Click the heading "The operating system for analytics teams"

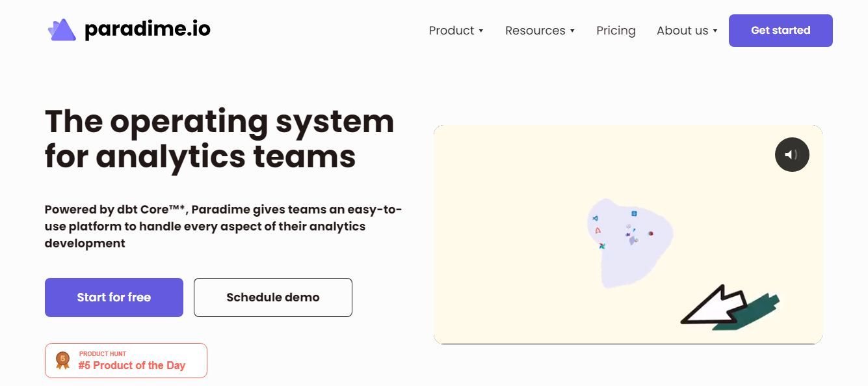point(220,139)
